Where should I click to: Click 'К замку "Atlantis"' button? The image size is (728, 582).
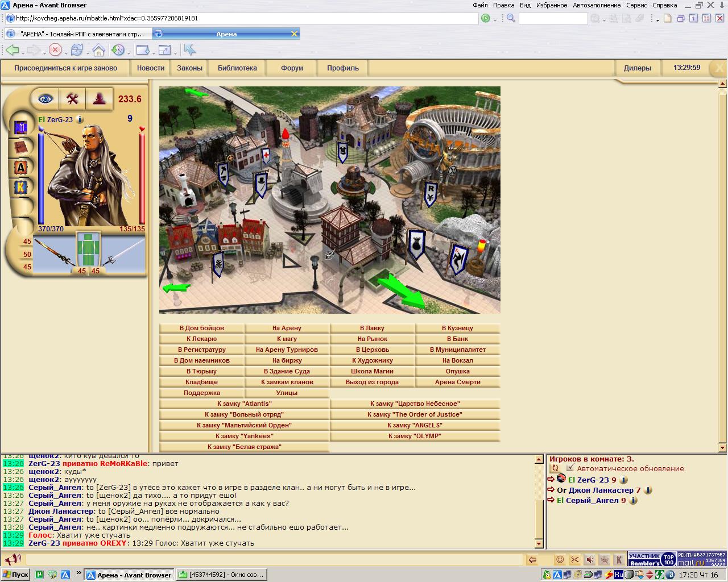pos(245,404)
